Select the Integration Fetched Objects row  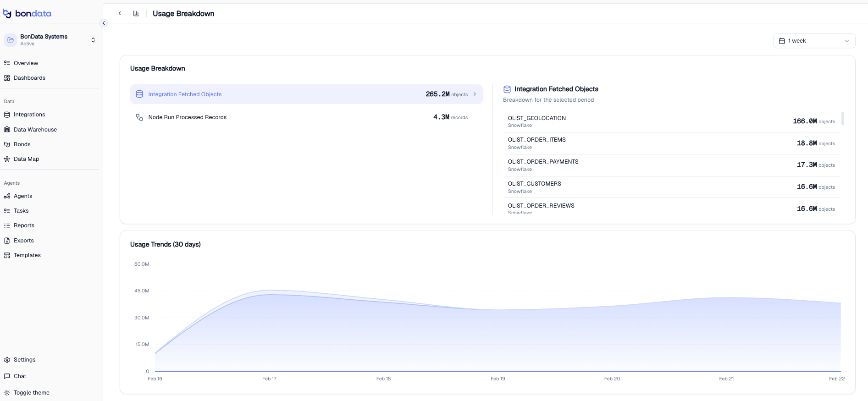point(306,94)
